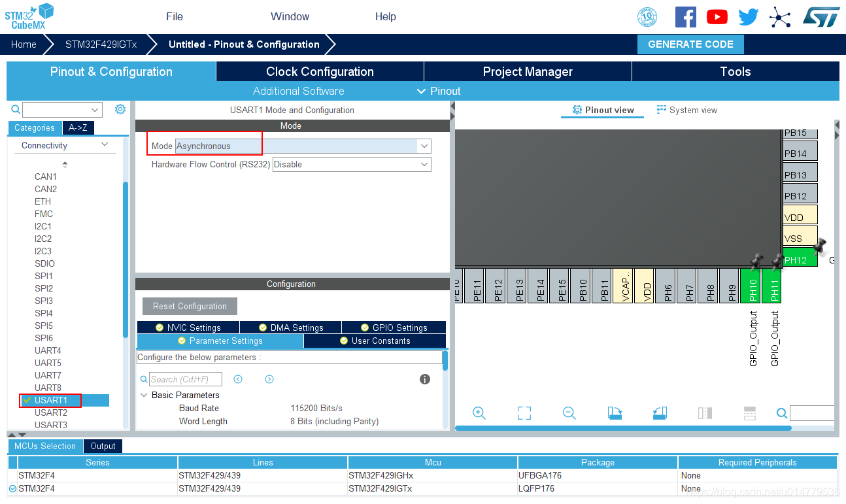Open the categories settings gear icon
The width and height of the screenshot is (846, 504).
click(120, 109)
